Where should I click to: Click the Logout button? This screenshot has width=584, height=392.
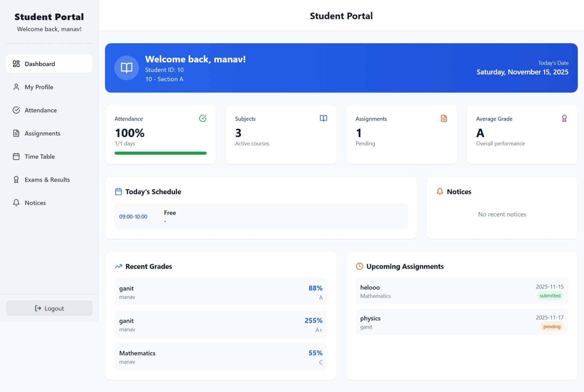pos(49,308)
